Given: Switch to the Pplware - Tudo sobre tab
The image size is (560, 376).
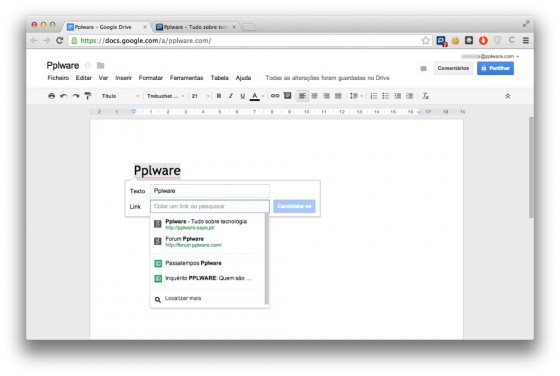Looking at the screenshot, I should tap(196, 27).
